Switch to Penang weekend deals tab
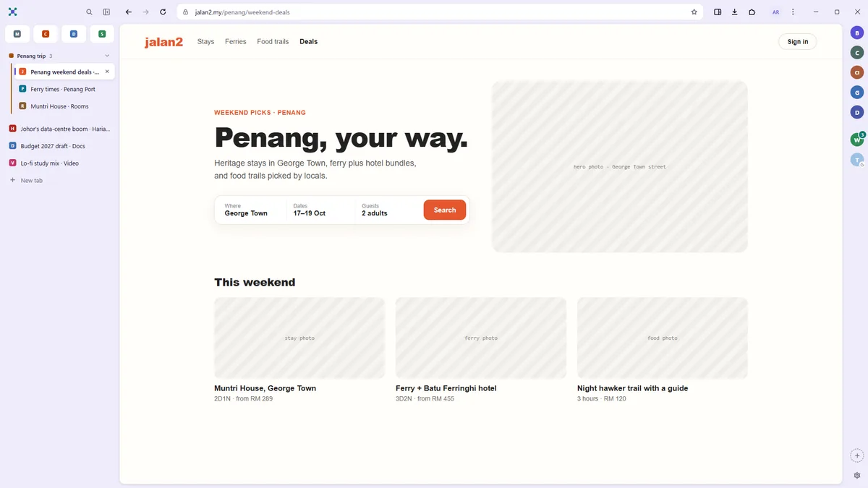Image resolution: width=868 pixels, height=488 pixels. point(64,72)
